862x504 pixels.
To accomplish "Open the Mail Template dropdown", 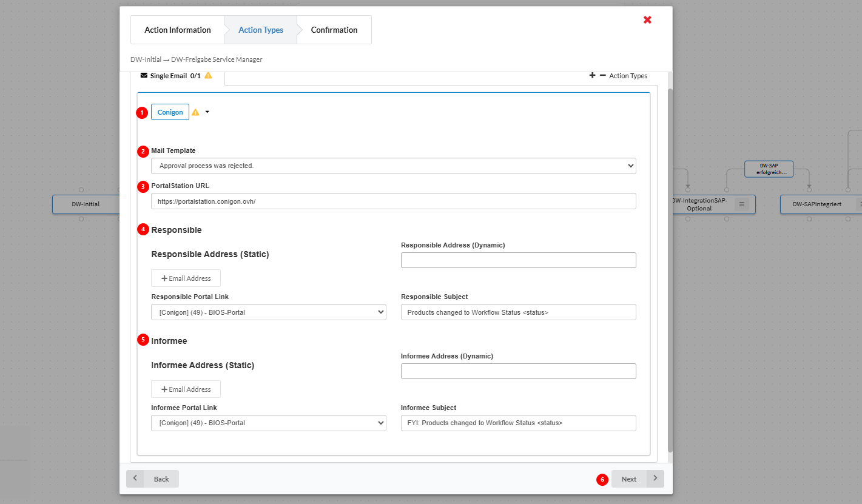I will coord(393,166).
